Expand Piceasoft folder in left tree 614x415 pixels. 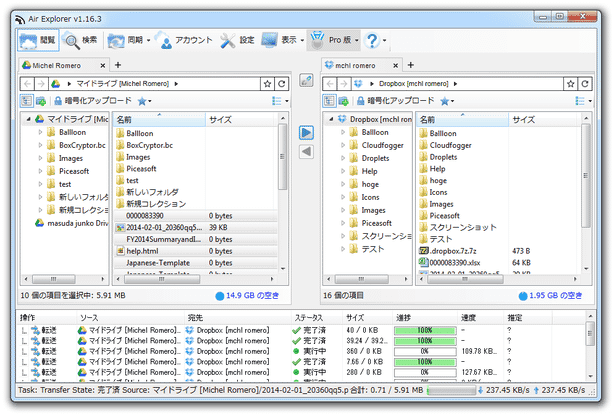pyautogui.click(x=40, y=171)
